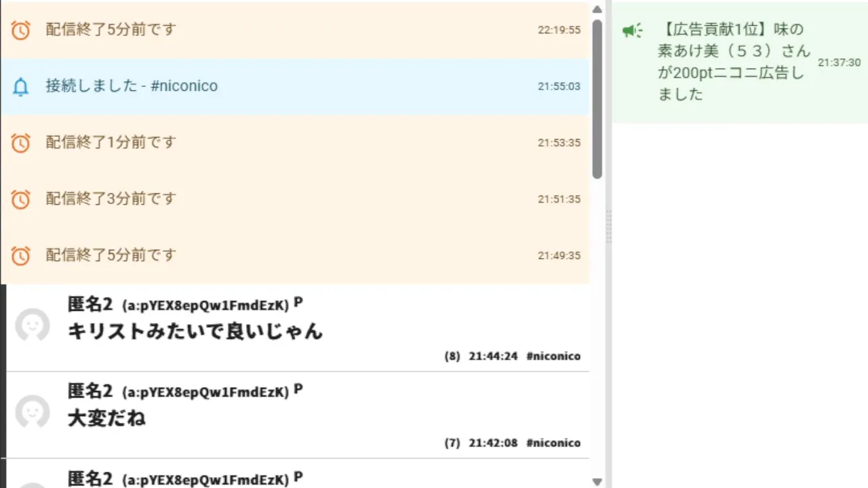Click comment number (8)
Viewport: 868px width, 488px height.
[x=452, y=357]
